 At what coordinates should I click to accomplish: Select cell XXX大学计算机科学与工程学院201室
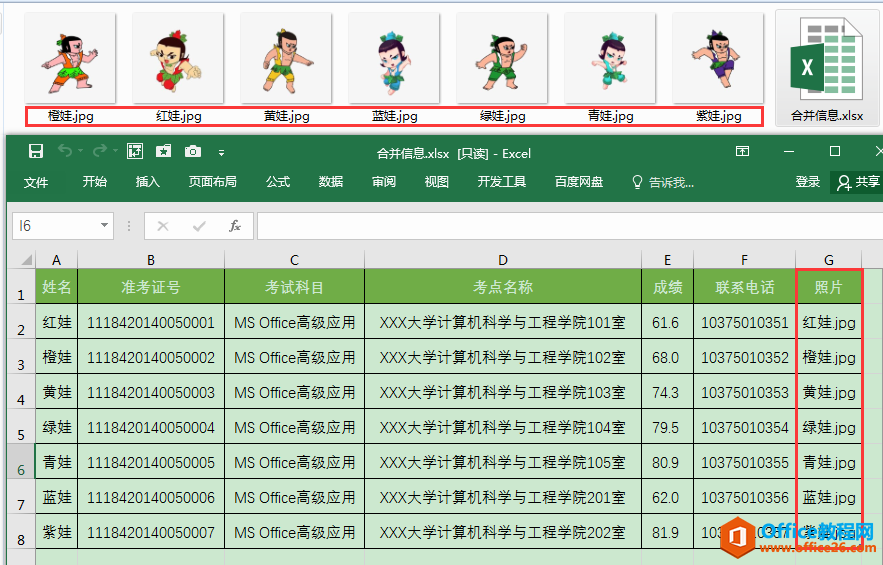(503, 497)
